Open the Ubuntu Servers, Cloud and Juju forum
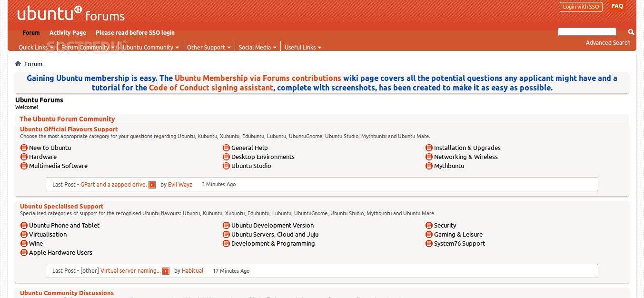Screen dimensions: 644x298 click(275, 234)
